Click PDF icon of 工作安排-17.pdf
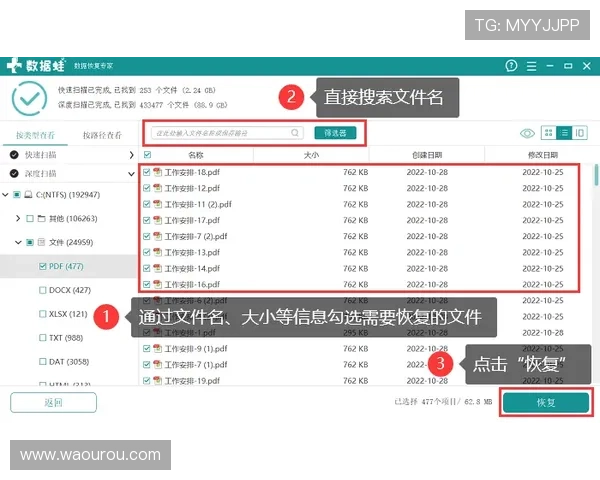The image size is (600, 480). [157, 220]
